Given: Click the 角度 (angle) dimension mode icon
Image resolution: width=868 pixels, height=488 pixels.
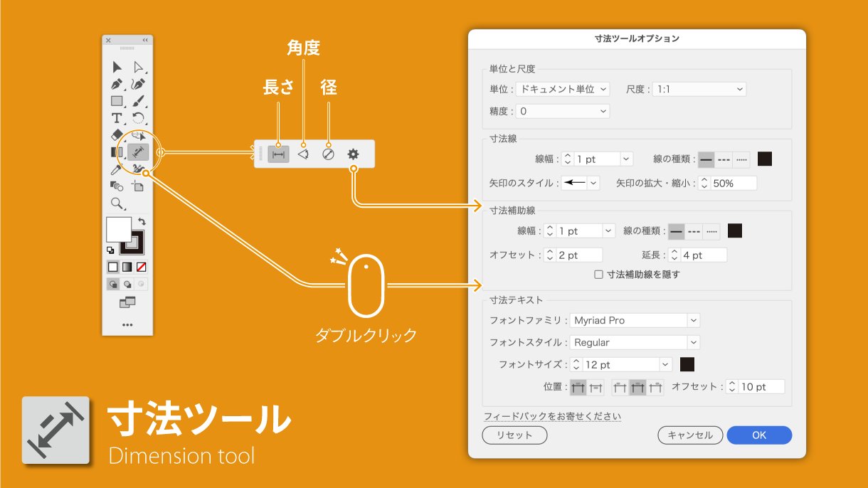Looking at the screenshot, I should point(302,154).
